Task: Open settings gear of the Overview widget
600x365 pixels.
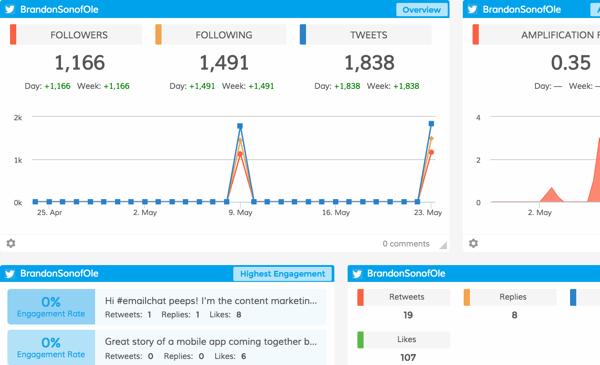Action: pos(11,243)
